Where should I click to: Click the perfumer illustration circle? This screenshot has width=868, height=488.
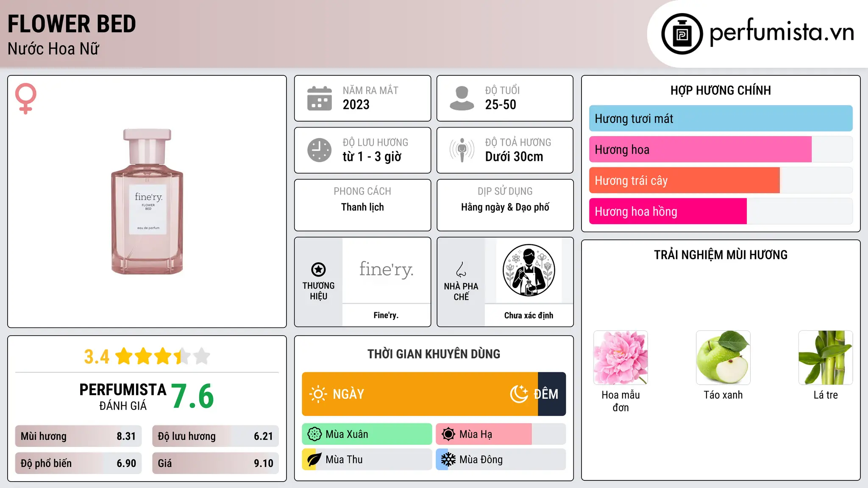tap(529, 270)
